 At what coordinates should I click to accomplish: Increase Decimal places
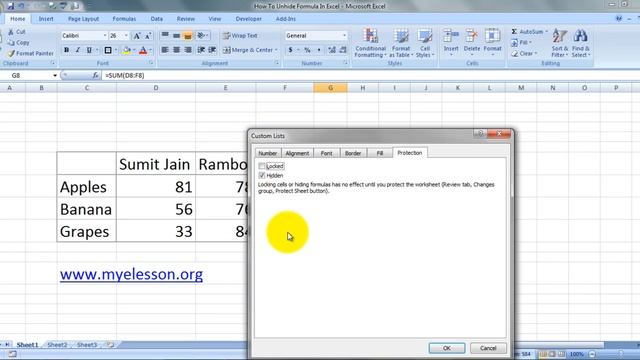tap(332, 50)
